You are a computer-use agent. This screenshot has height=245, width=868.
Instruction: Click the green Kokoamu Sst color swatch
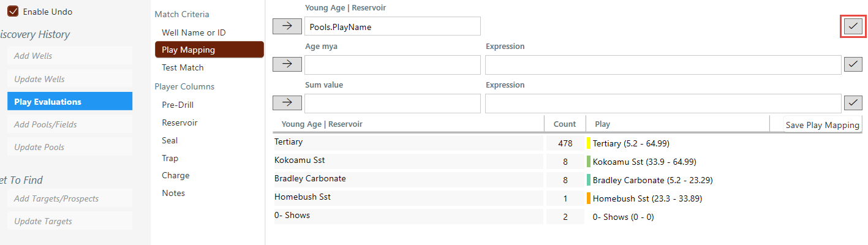589,162
